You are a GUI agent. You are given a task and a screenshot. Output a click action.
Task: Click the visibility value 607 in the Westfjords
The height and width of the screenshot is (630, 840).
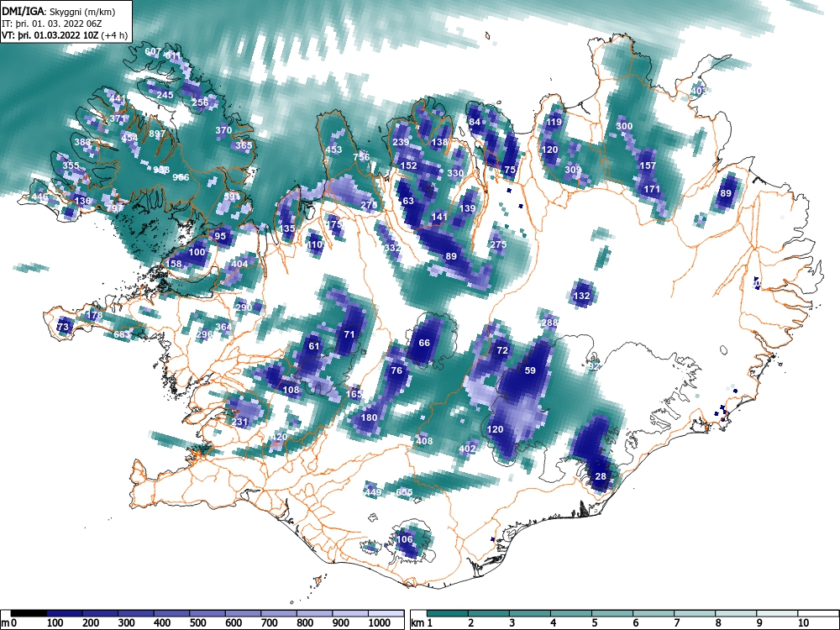(x=153, y=51)
